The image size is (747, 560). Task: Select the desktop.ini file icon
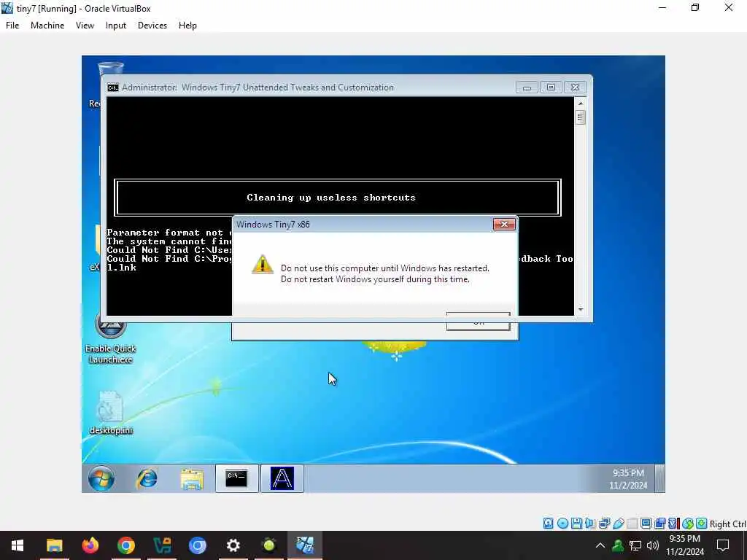point(111,413)
